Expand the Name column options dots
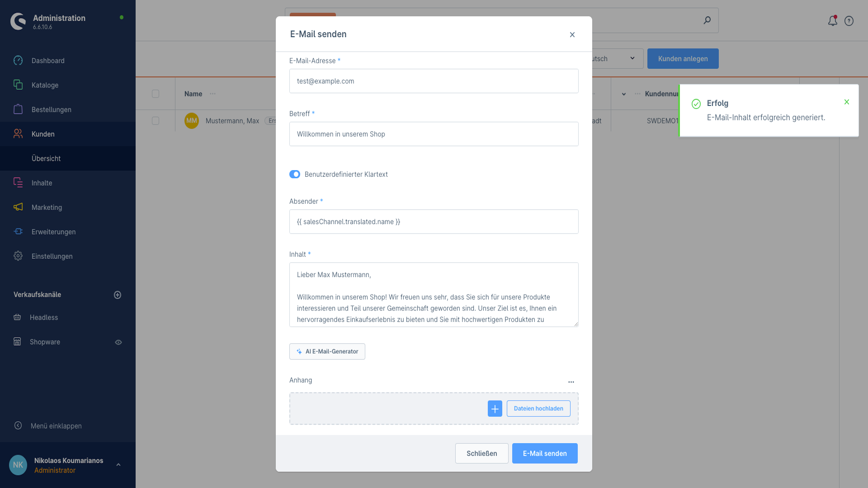 [x=213, y=94]
